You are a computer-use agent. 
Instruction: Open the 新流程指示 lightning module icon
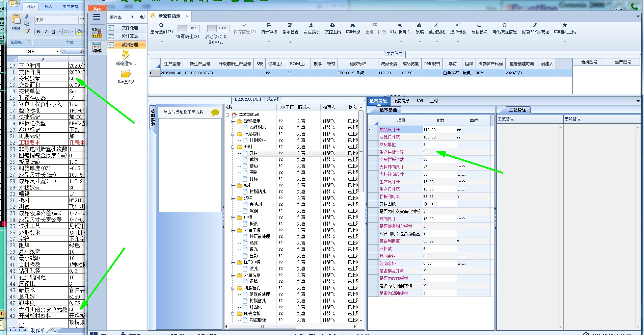click(126, 55)
